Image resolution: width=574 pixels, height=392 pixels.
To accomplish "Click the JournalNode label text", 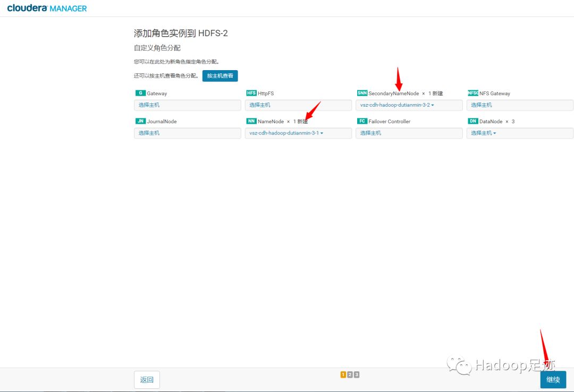I will [162, 121].
